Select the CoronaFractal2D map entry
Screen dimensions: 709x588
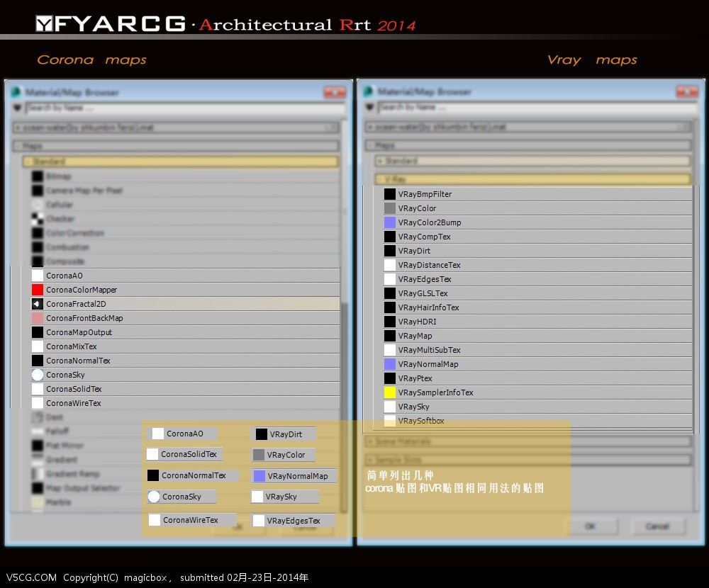pyautogui.click(x=185, y=304)
